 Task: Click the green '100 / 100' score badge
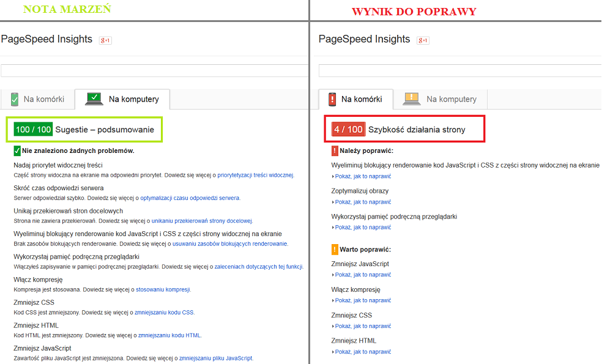(33, 130)
